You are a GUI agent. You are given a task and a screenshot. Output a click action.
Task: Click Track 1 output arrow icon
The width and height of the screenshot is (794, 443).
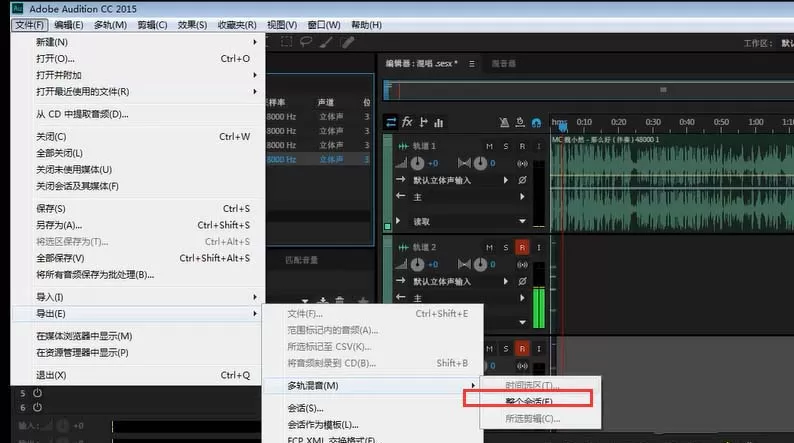pyautogui.click(x=401, y=195)
